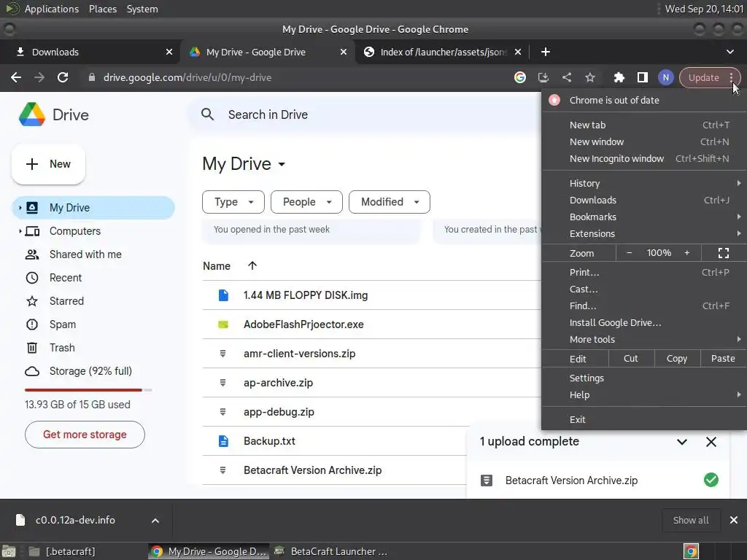This screenshot has height=560, width=747.
Task: Select AdobeFlashPrjoector.exe file
Action: 371,324
